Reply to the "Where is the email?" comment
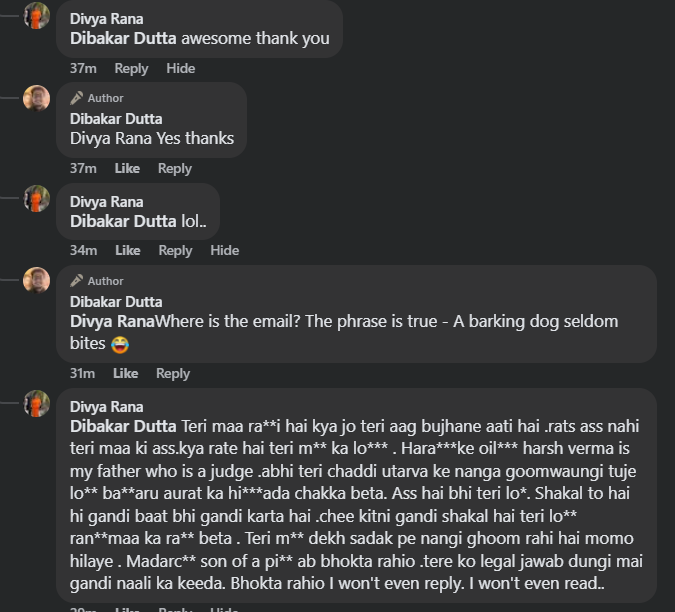675x612 pixels. click(173, 373)
